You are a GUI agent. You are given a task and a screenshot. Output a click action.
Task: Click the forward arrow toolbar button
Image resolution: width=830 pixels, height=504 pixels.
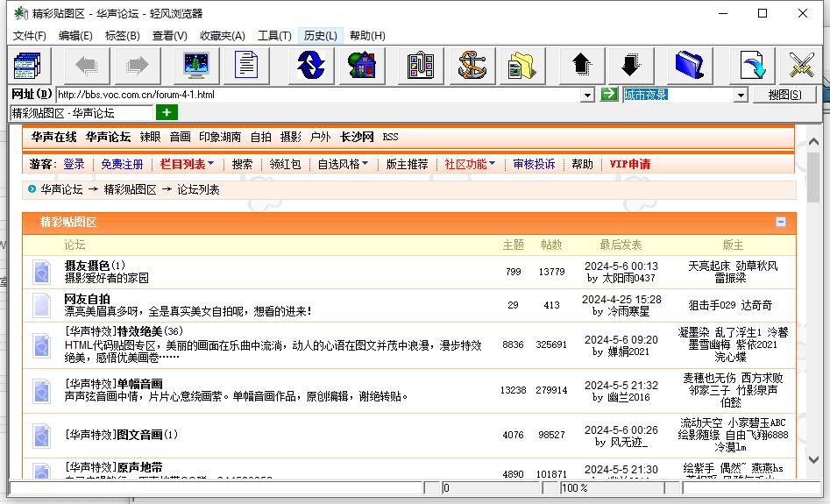point(137,65)
